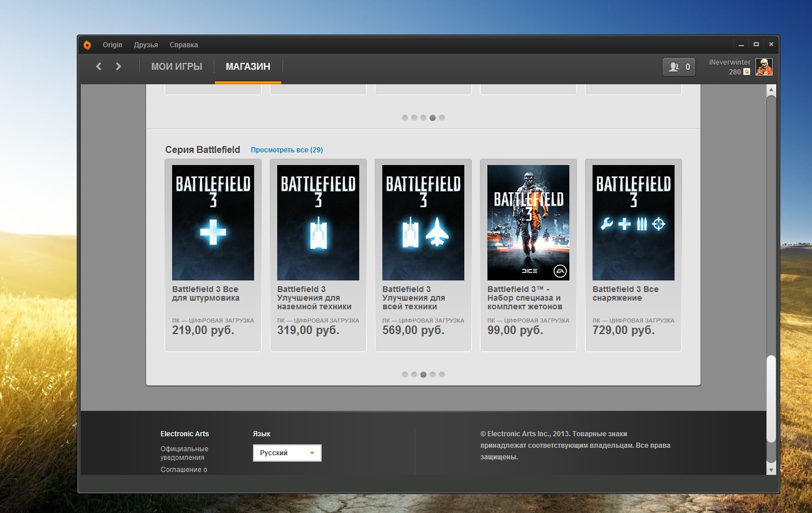Click the Официальные уведомления footer link
Screen dimensions: 812x513
pos(184,453)
